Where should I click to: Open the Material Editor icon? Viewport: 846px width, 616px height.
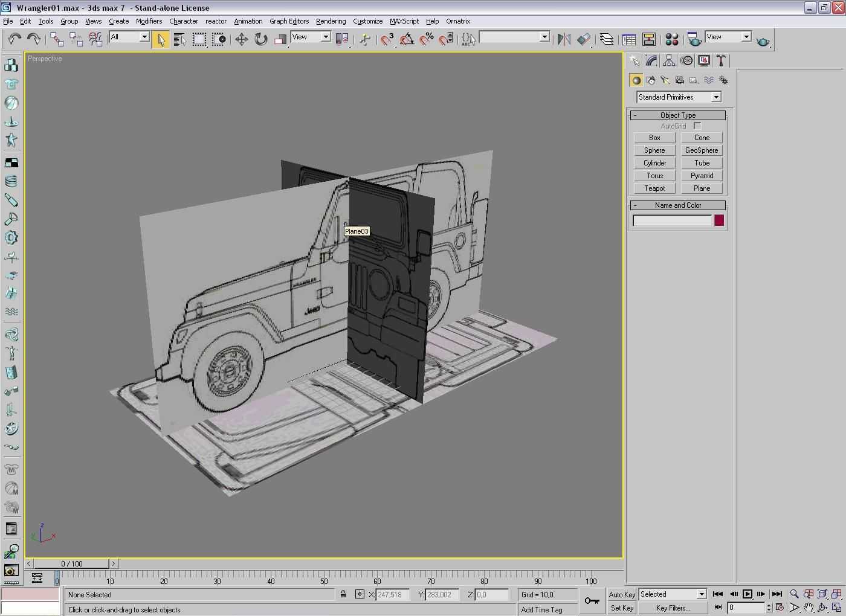[x=671, y=39]
